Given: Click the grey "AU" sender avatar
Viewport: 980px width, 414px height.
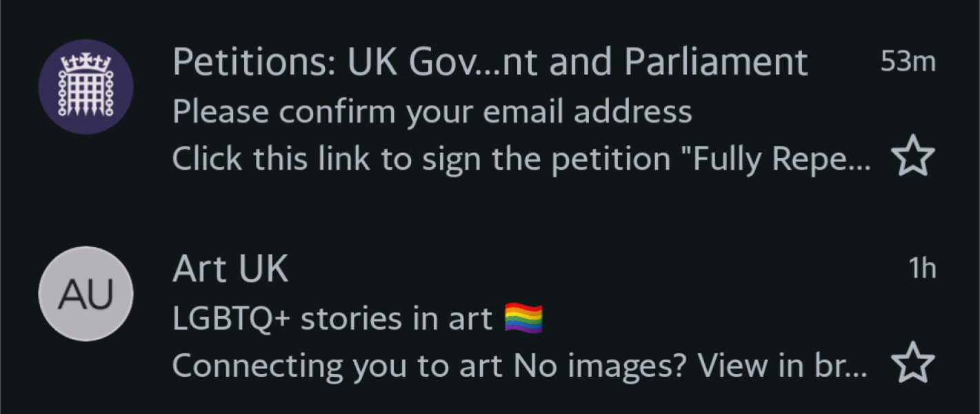Looking at the screenshot, I should pos(86,294).
